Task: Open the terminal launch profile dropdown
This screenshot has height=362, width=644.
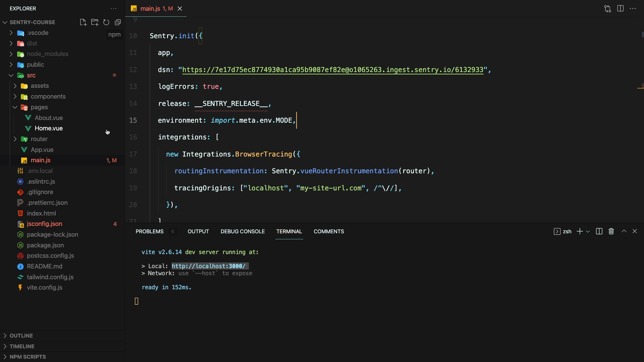Action: point(588,231)
